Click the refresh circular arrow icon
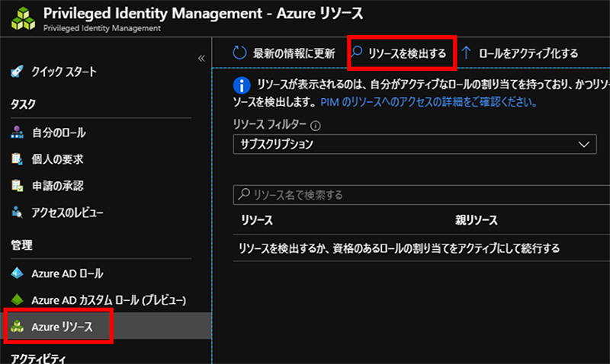The height and width of the screenshot is (364, 610). (239, 53)
